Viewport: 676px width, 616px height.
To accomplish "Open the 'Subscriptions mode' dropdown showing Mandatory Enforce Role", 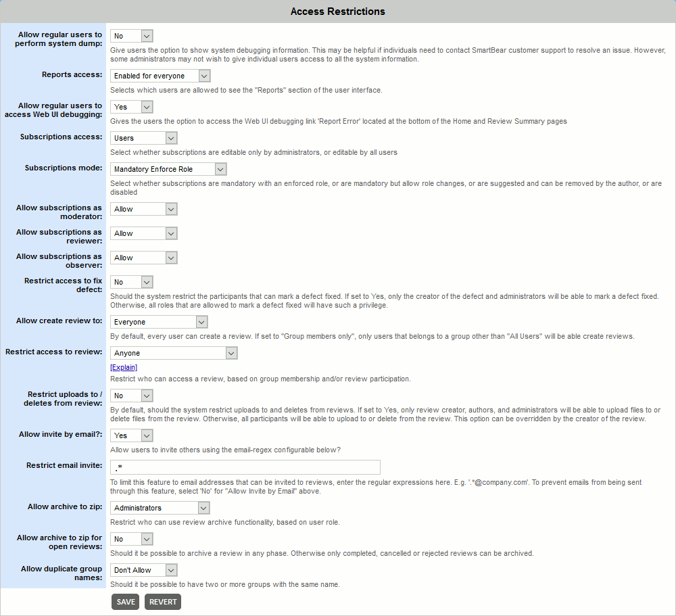I will (x=168, y=168).
